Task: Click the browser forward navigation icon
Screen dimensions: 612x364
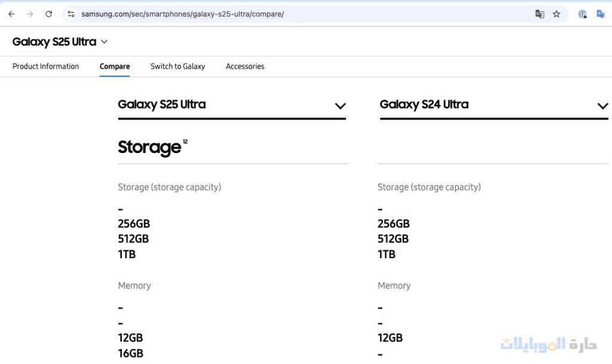Action: [29, 14]
